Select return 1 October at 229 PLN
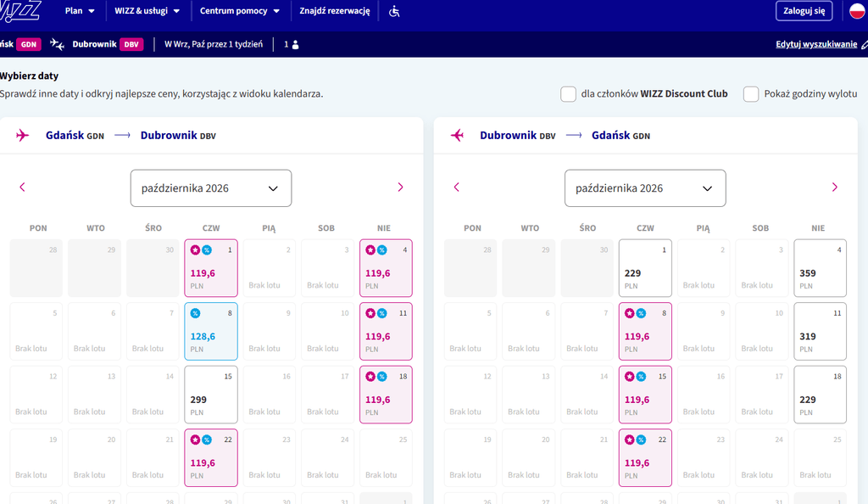868x504 pixels. (x=645, y=268)
